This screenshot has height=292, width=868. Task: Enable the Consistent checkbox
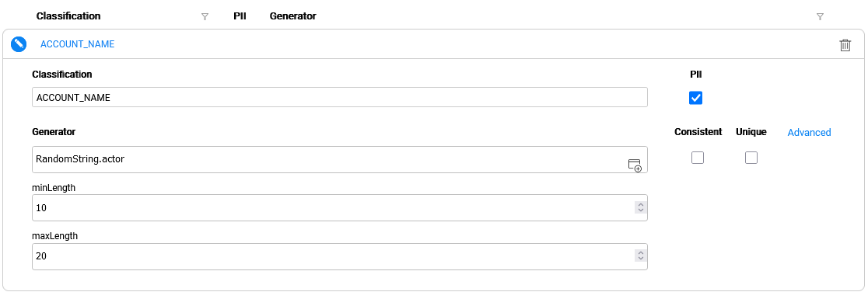698,158
